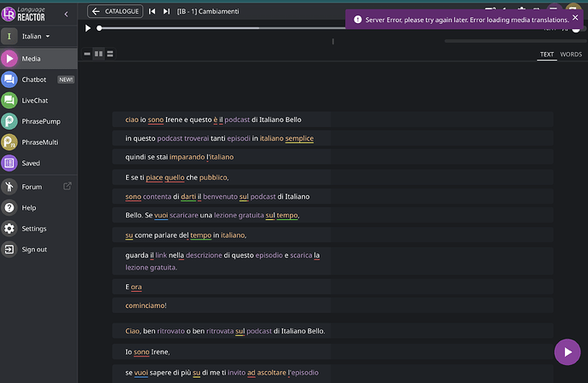Switch to the WORDS tab
The image size is (588, 383).
(571, 55)
